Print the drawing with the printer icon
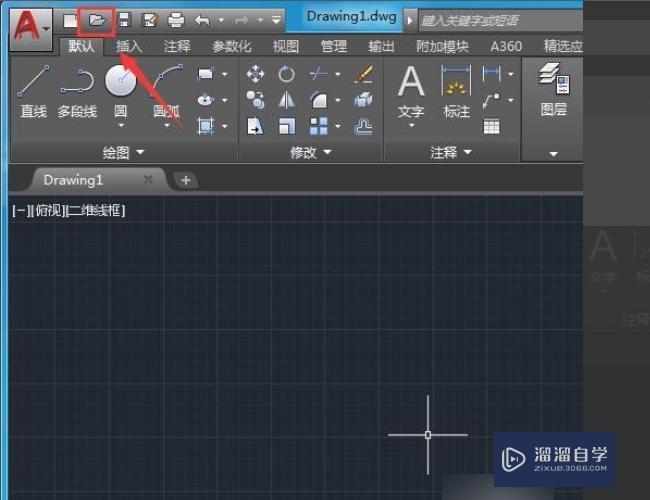This screenshot has width=650, height=500. pos(176,20)
